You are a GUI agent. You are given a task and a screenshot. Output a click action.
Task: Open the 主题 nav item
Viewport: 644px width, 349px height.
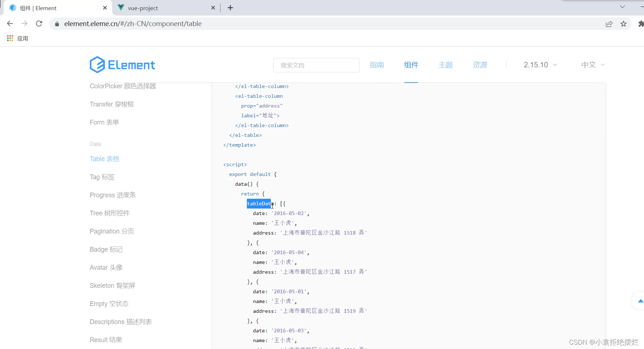(x=446, y=65)
